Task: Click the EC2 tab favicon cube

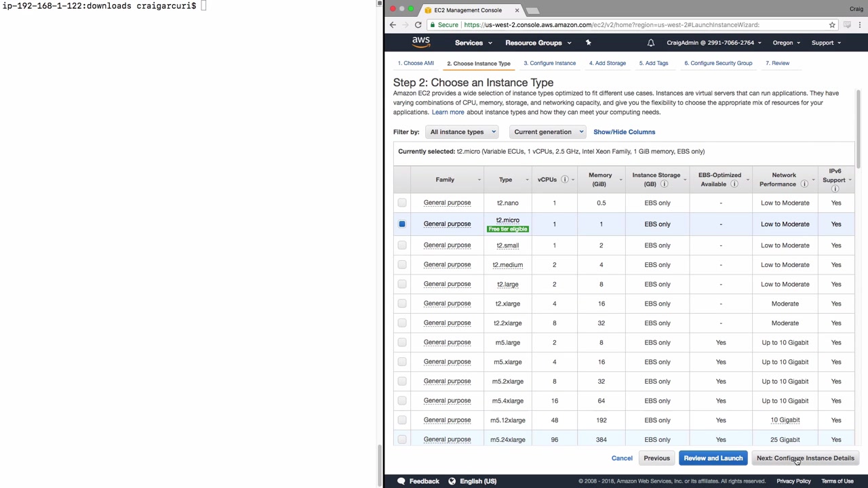Action: point(428,10)
